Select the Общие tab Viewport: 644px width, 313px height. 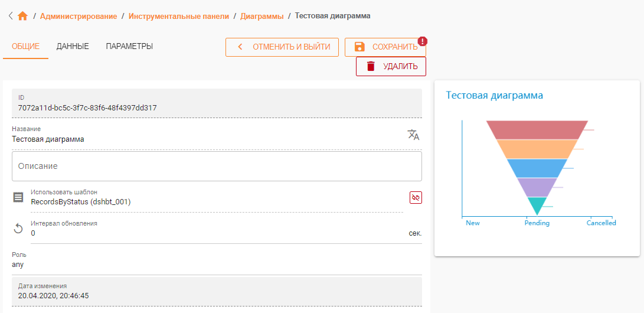click(25, 47)
